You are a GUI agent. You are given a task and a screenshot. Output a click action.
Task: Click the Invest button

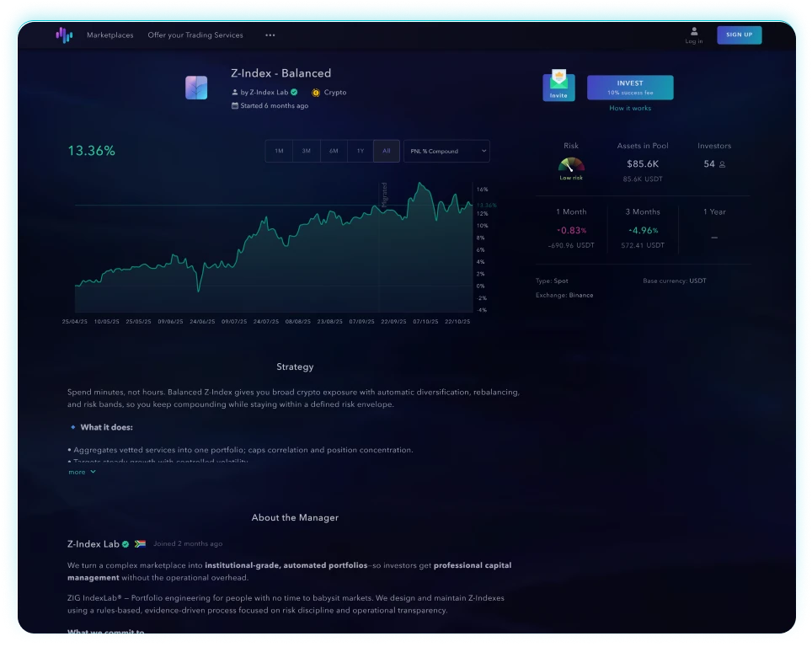pyautogui.click(x=630, y=88)
